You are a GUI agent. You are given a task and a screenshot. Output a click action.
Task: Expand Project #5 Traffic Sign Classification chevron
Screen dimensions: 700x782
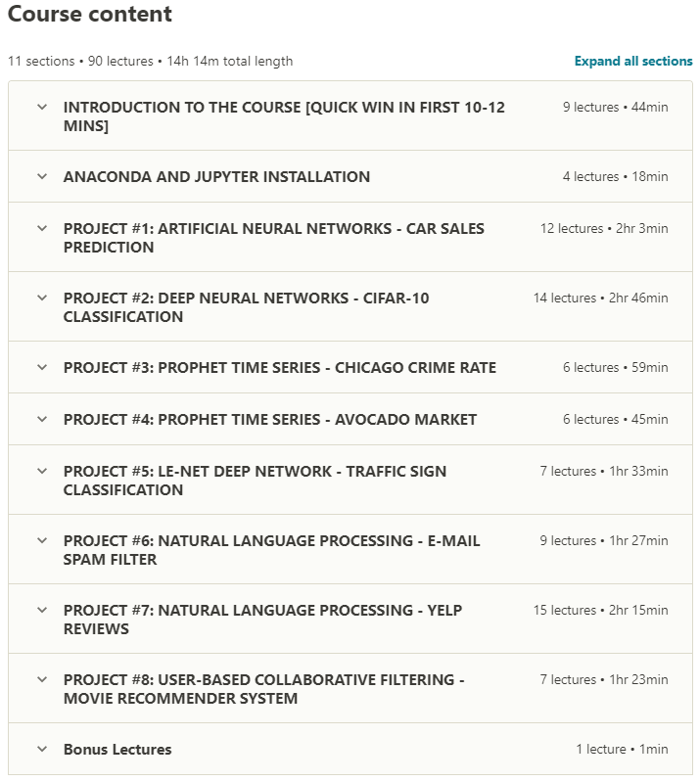(x=42, y=471)
